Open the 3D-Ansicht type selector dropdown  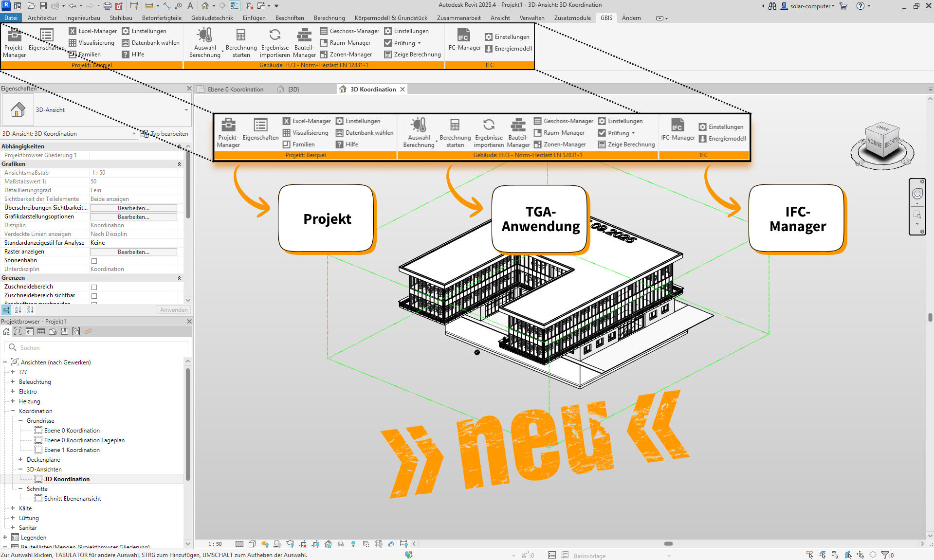pos(186,110)
